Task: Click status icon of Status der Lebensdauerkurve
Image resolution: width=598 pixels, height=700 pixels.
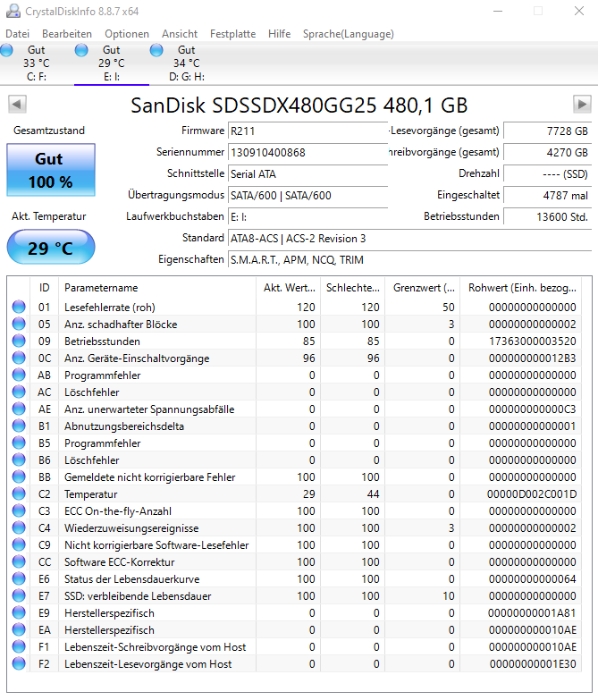Action: pyautogui.click(x=19, y=578)
